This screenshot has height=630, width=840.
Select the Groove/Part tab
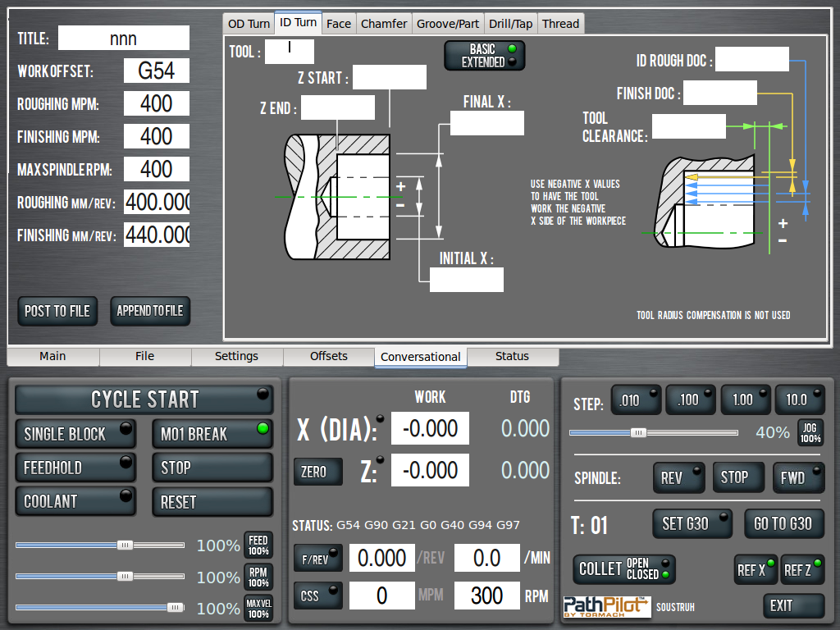pos(448,24)
